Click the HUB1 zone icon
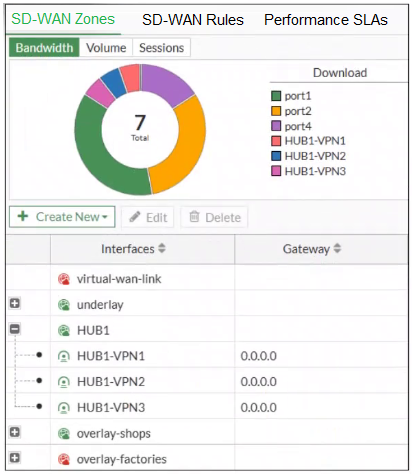 click(x=64, y=330)
